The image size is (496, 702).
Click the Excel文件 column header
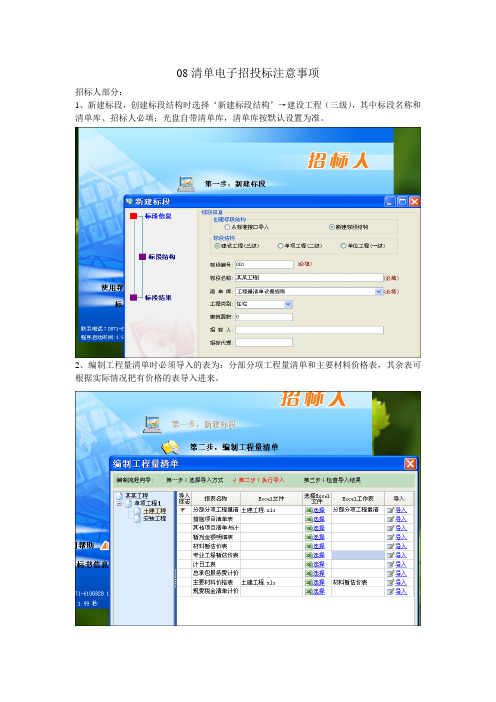coord(272,498)
